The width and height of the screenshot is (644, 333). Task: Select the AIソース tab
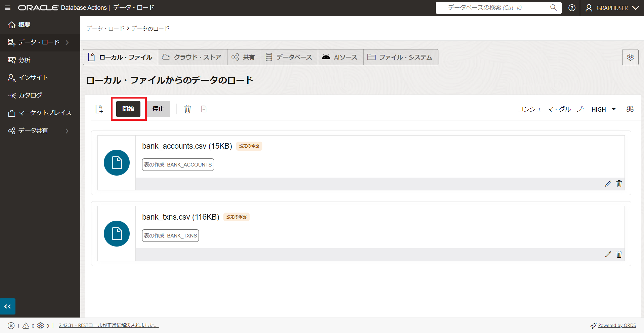click(x=340, y=57)
